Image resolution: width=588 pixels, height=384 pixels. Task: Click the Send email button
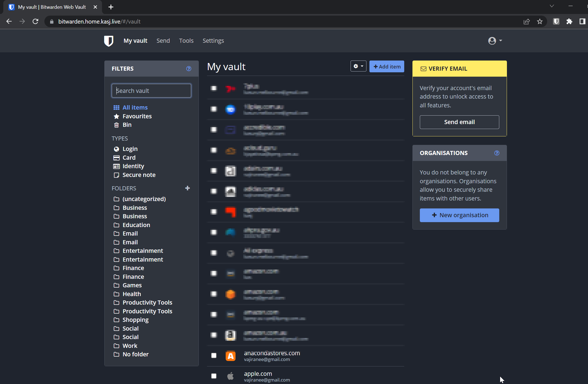click(x=459, y=122)
